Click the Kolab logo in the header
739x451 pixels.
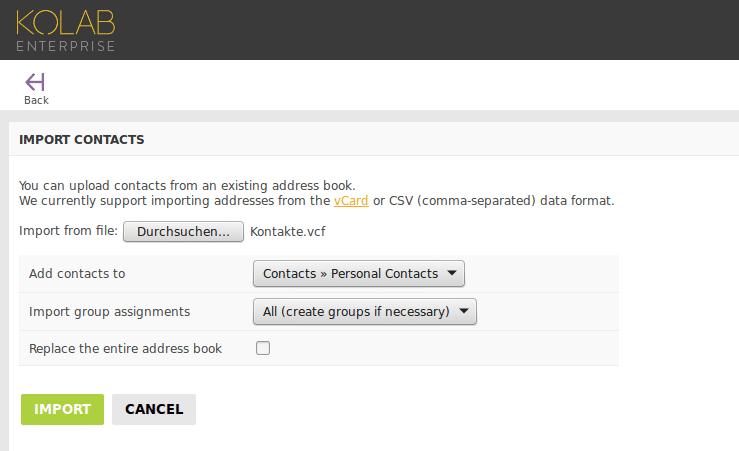pyautogui.click(x=66, y=23)
